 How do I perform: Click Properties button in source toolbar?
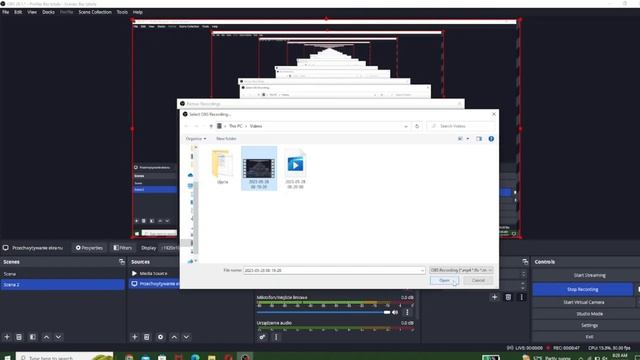pyautogui.click(x=89, y=248)
